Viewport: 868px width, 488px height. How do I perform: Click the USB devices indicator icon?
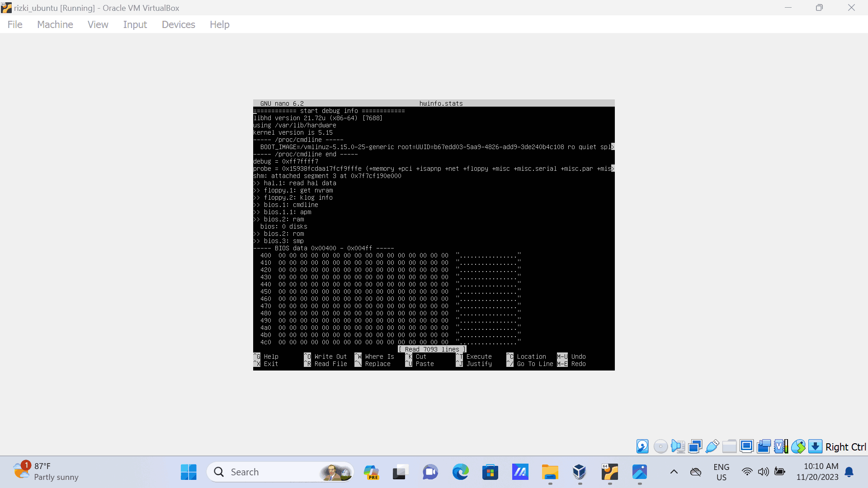pos(712,446)
